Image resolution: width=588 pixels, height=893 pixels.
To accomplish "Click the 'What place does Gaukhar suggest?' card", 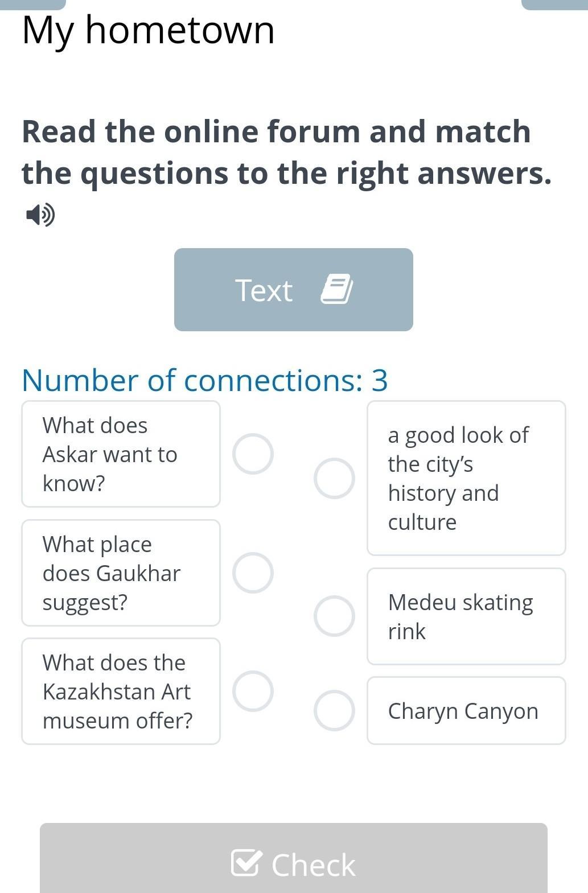I will (x=121, y=573).
